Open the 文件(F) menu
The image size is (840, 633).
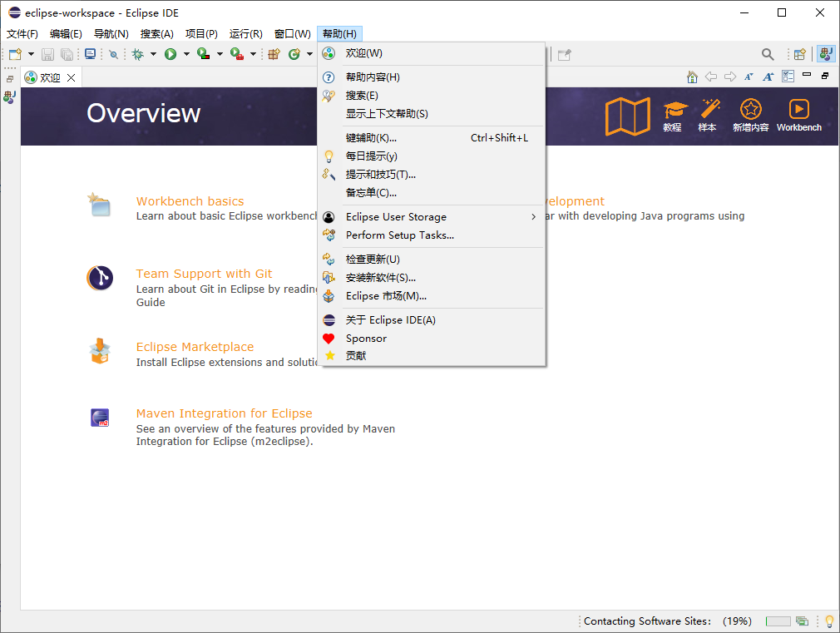coord(22,34)
